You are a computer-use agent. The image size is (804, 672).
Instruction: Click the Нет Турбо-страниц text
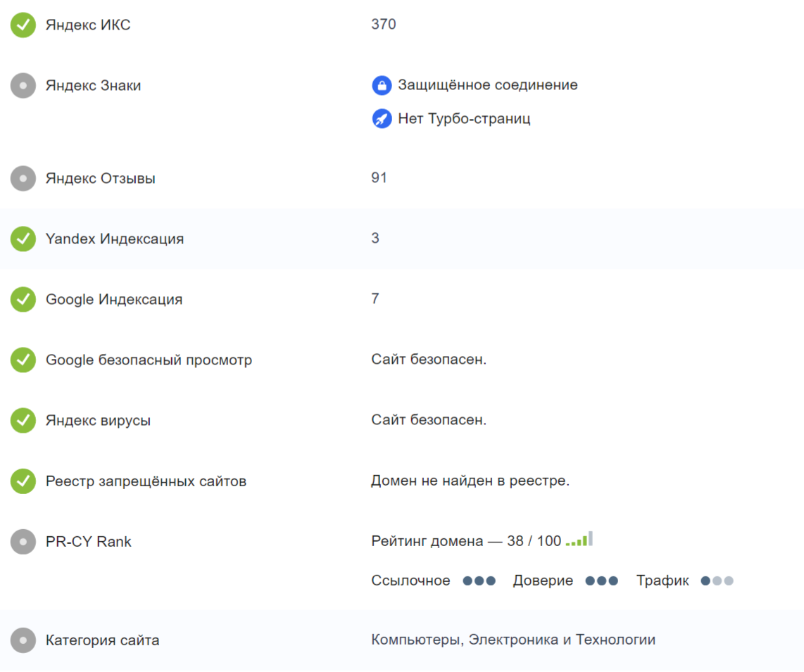tap(464, 119)
